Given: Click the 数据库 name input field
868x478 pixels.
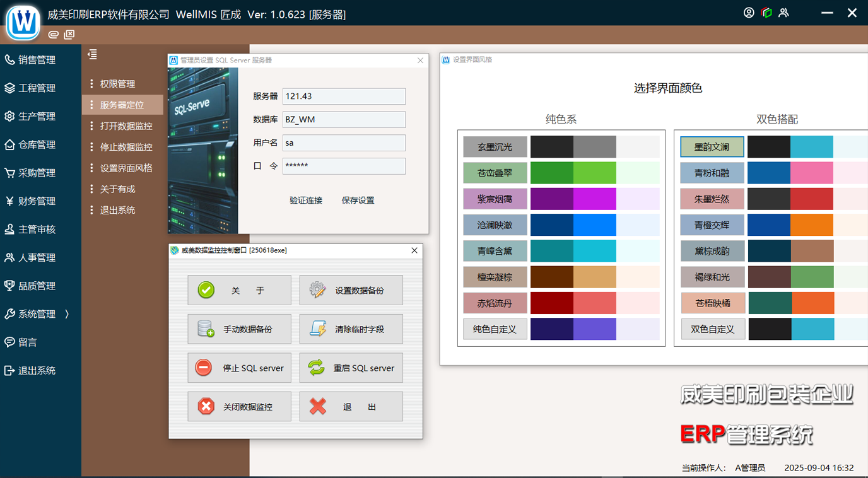Looking at the screenshot, I should tap(344, 120).
